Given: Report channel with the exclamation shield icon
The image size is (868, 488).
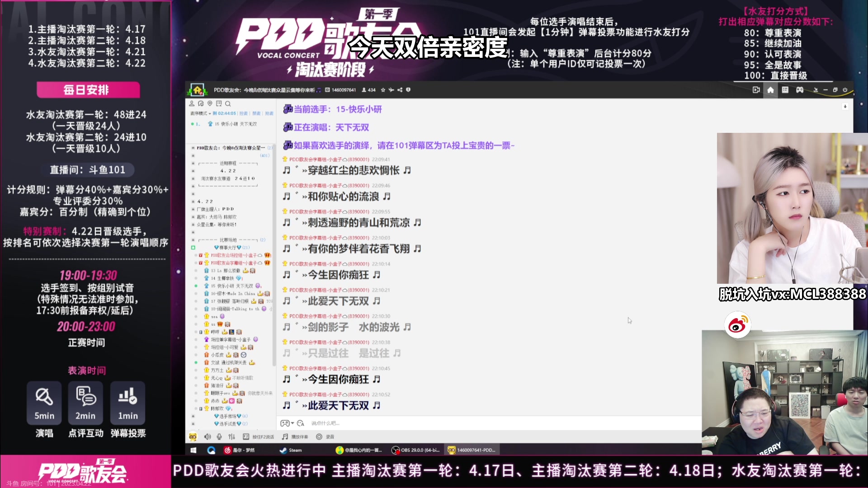Looking at the screenshot, I should click(408, 90).
